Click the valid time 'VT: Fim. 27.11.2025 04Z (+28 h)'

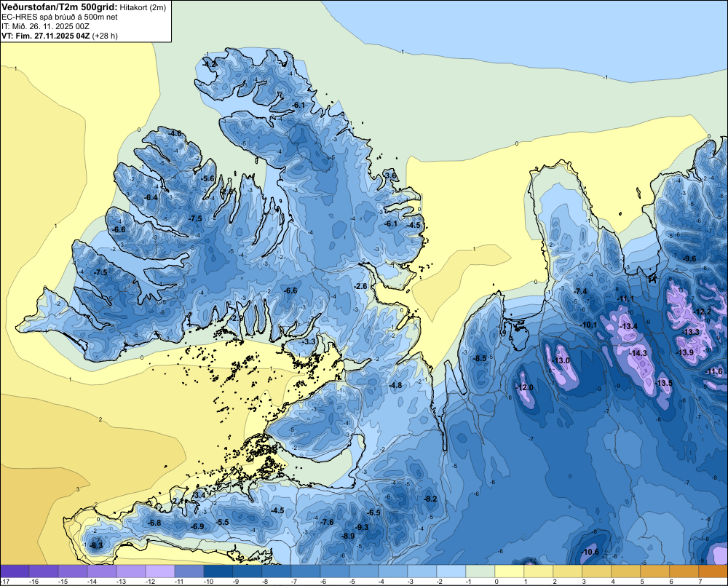click(60, 36)
